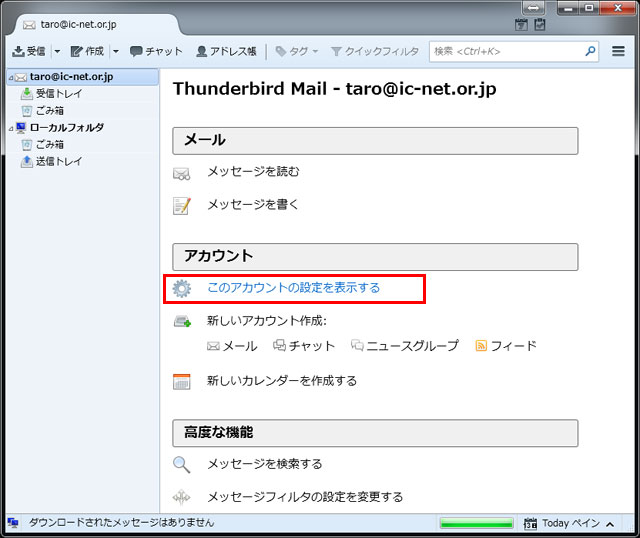Click メッセージを書く link
640x538 pixels.
tap(253, 205)
